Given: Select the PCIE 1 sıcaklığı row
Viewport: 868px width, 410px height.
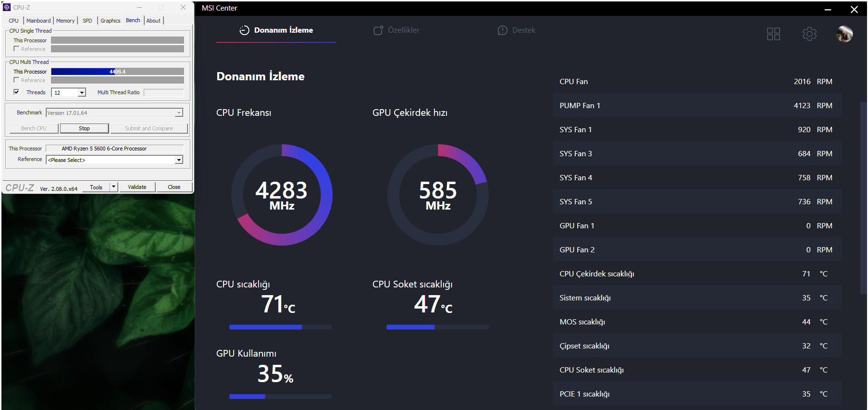Looking at the screenshot, I should [x=697, y=394].
